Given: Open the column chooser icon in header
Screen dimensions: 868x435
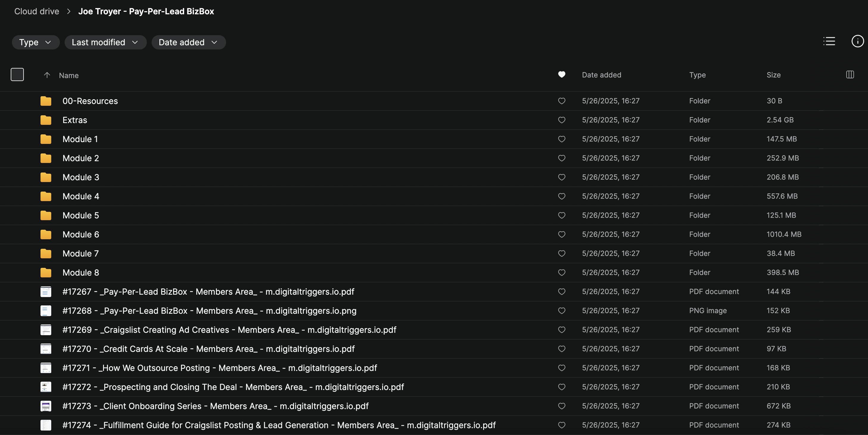Looking at the screenshot, I should (x=850, y=74).
